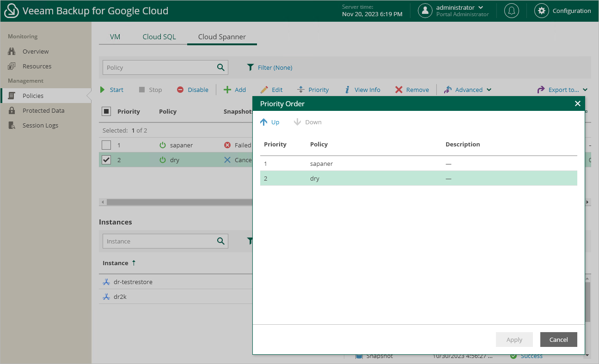599x364 pixels.
Task: Uncheck the dry policy checkbox
Action: [106, 160]
